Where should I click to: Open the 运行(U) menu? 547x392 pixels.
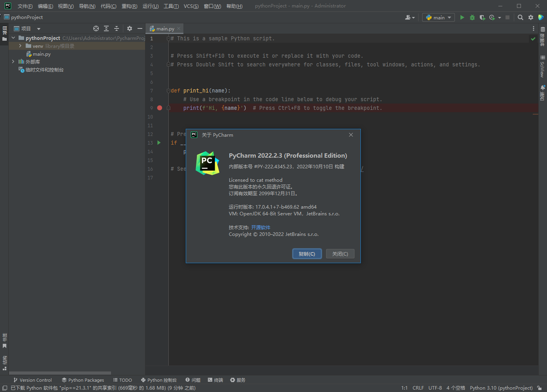pyautogui.click(x=150, y=6)
